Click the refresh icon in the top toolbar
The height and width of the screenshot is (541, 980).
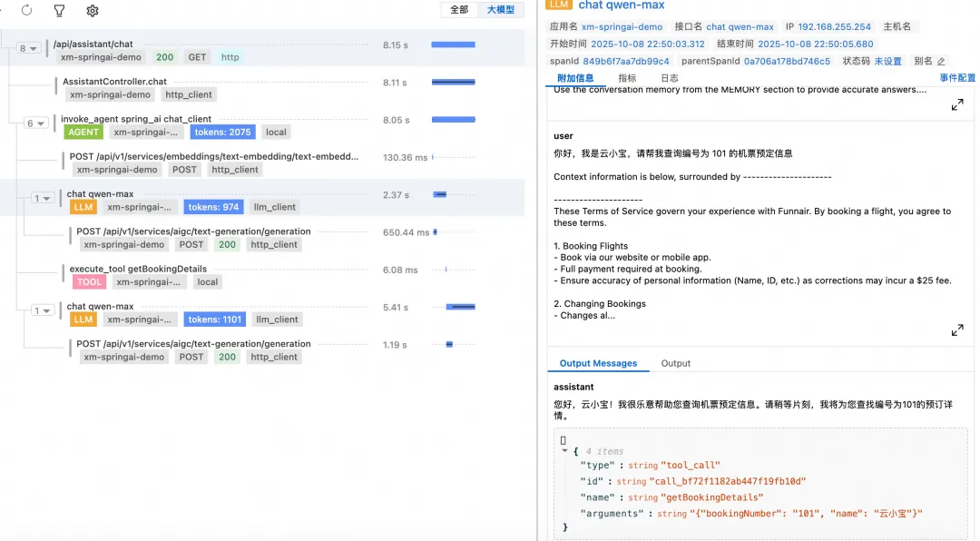coord(24,11)
